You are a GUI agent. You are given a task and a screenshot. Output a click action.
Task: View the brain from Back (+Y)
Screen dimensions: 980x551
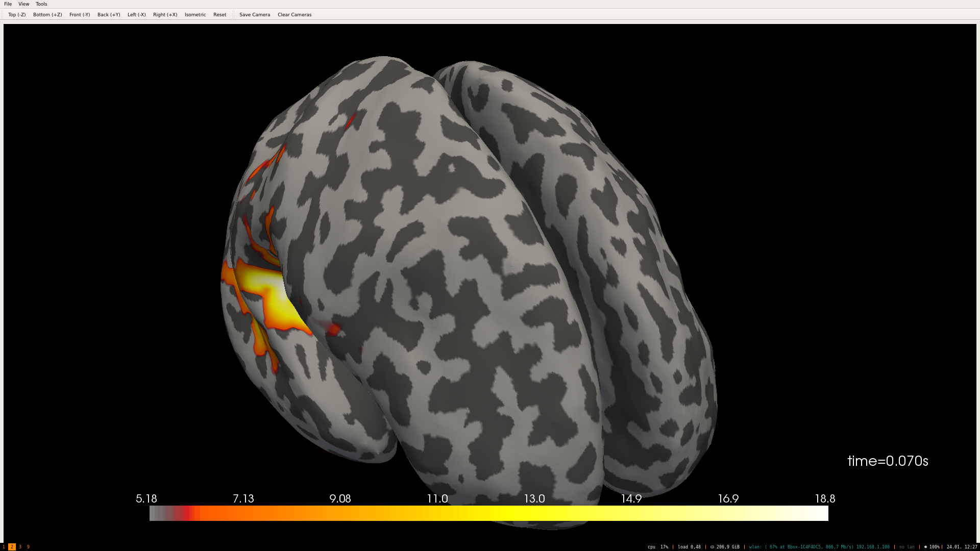click(x=108, y=14)
